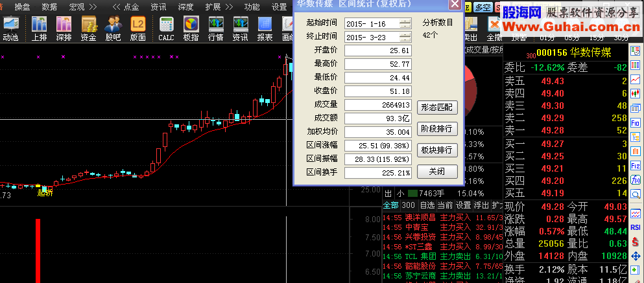Click the red S sidebar icon

[636, 242]
